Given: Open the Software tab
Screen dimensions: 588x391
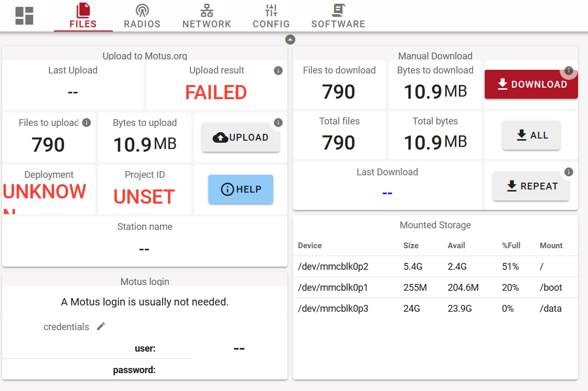Looking at the screenshot, I should (338, 16).
